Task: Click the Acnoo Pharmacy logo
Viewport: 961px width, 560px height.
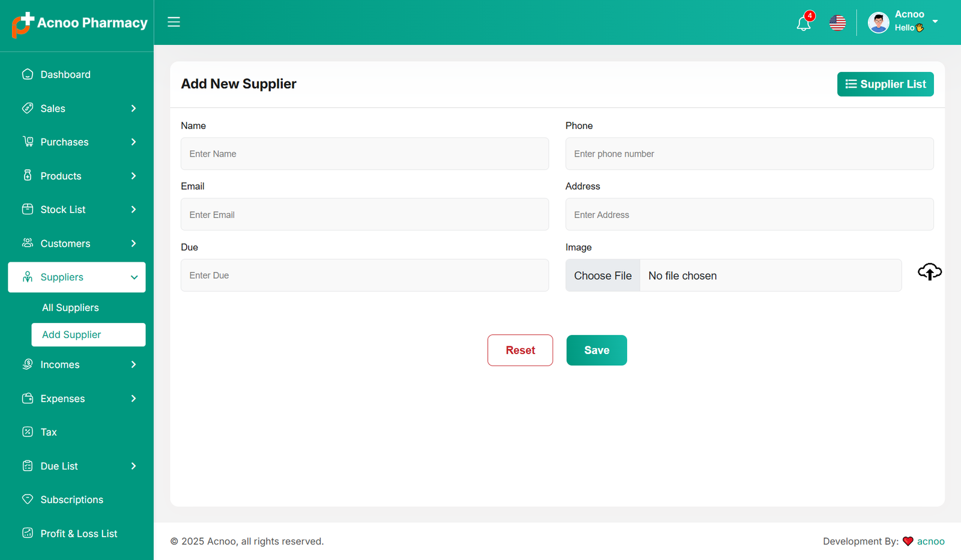Action: (x=79, y=24)
